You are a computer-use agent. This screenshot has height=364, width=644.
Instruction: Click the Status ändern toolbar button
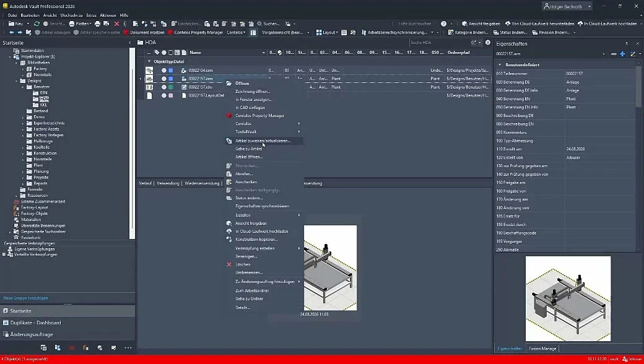(x=510, y=32)
